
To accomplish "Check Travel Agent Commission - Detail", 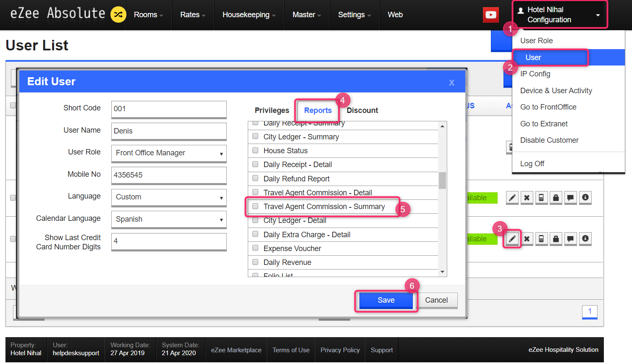I will 255,192.
